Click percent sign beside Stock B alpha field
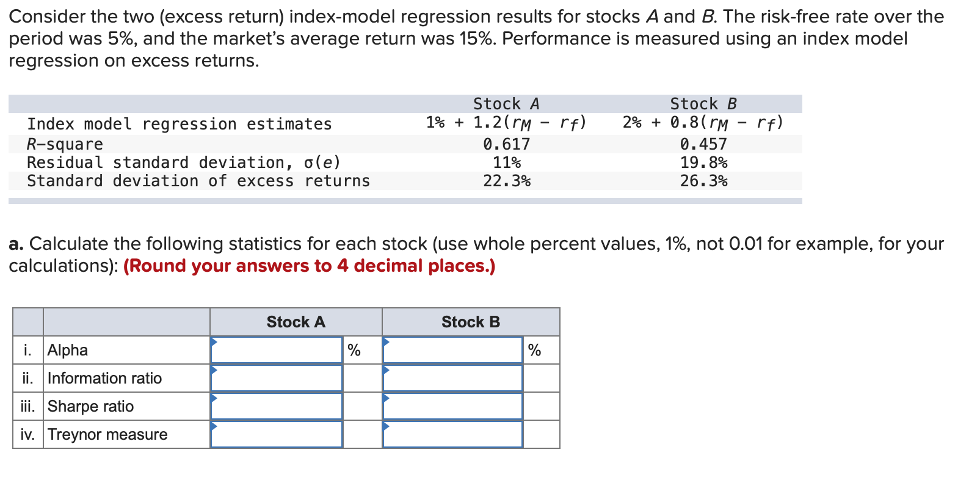 coord(534,350)
